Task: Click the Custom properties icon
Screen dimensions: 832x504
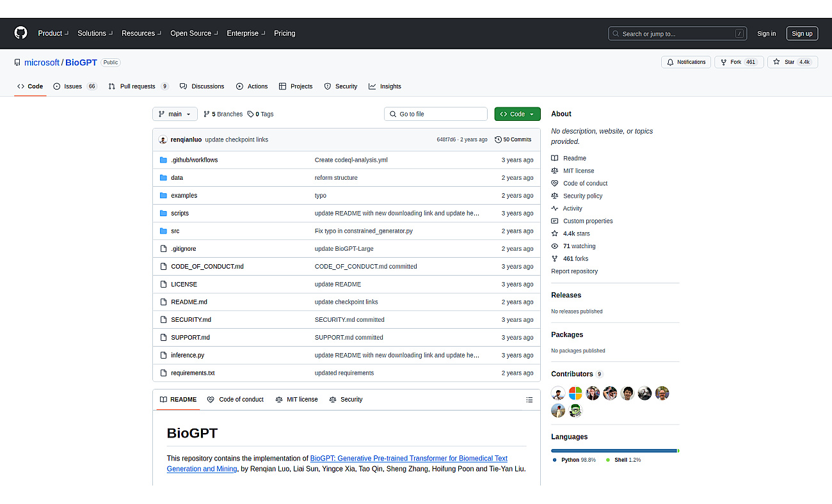Action: pyautogui.click(x=555, y=221)
